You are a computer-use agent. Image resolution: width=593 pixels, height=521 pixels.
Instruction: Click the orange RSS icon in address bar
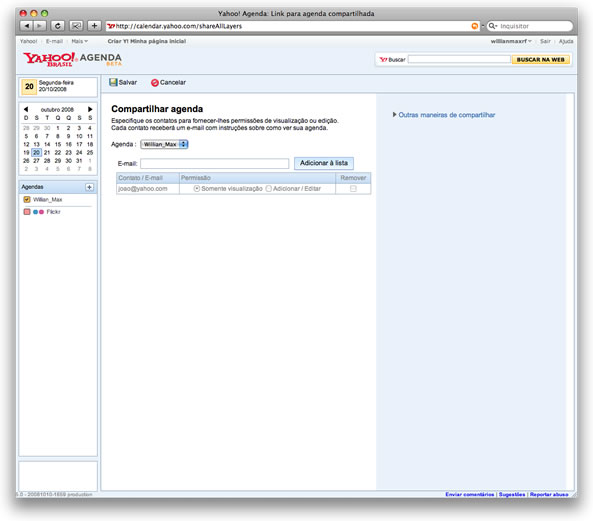pos(475,26)
